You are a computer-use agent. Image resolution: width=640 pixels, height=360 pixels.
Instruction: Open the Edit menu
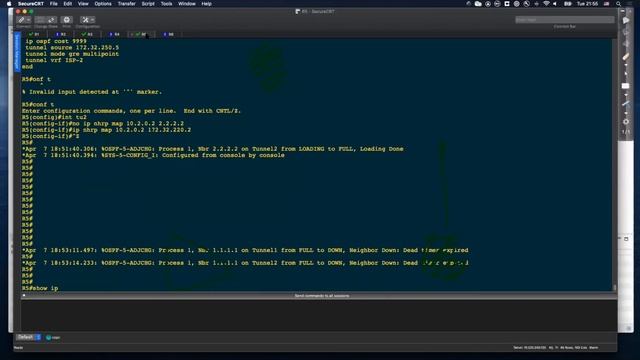[x=67, y=4]
